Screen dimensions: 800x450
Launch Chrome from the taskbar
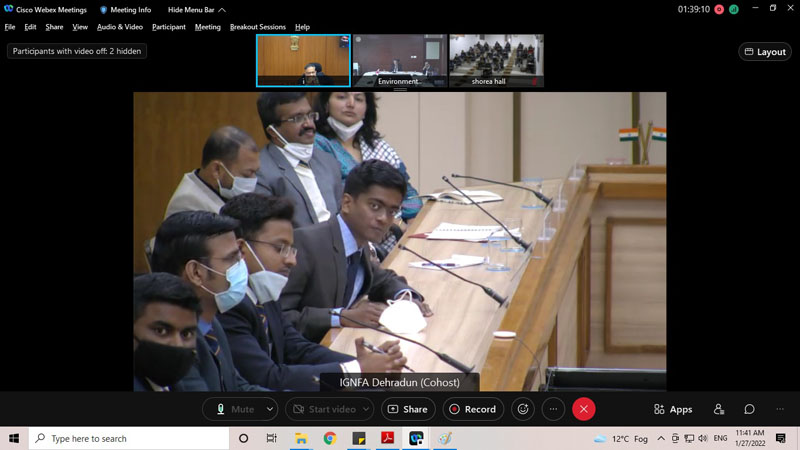(x=330, y=438)
